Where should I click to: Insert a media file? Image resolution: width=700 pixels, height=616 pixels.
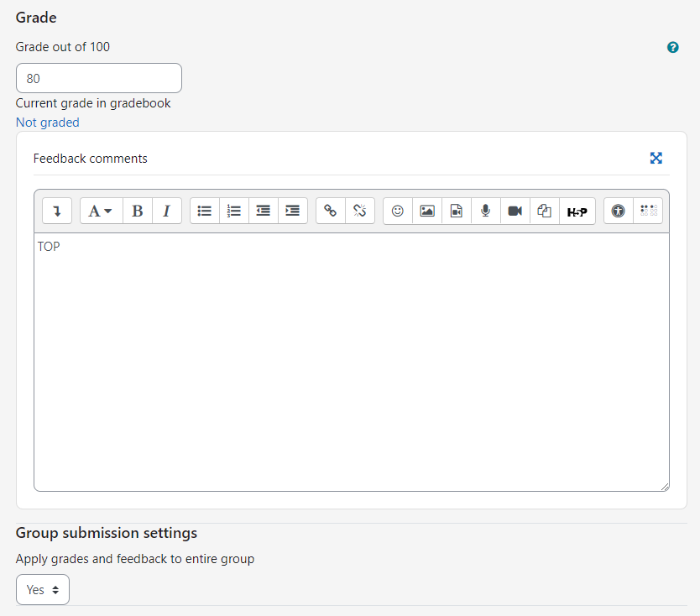[x=457, y=211]
